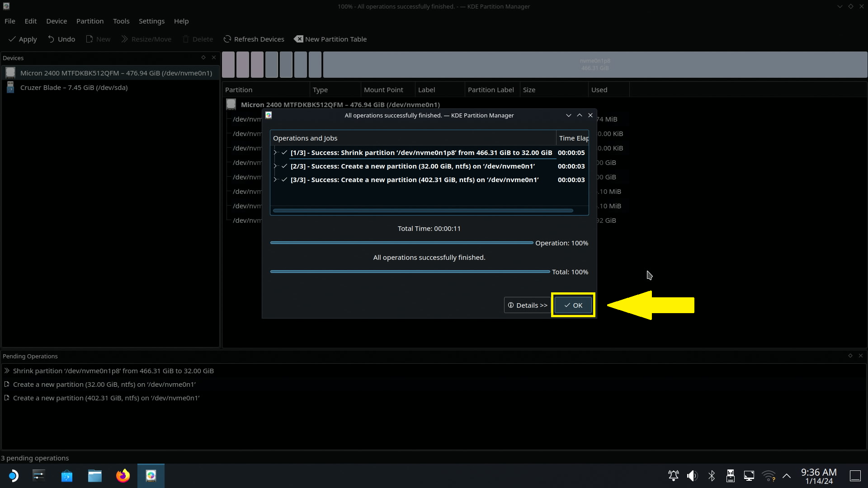Image resolution: width=868 pixels, height=488 pixels.
Task: Click the New Partition Table icon
Action: tap(298, 39)
